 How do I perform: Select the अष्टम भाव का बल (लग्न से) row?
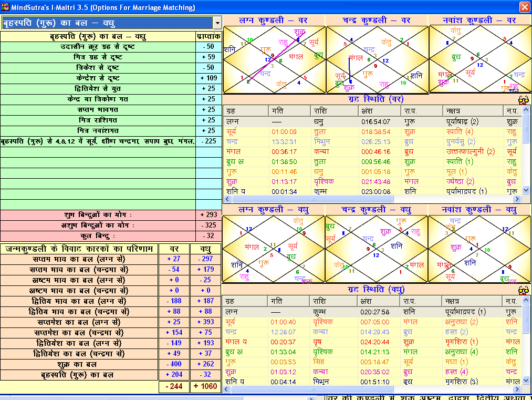(x=111, y=281)
